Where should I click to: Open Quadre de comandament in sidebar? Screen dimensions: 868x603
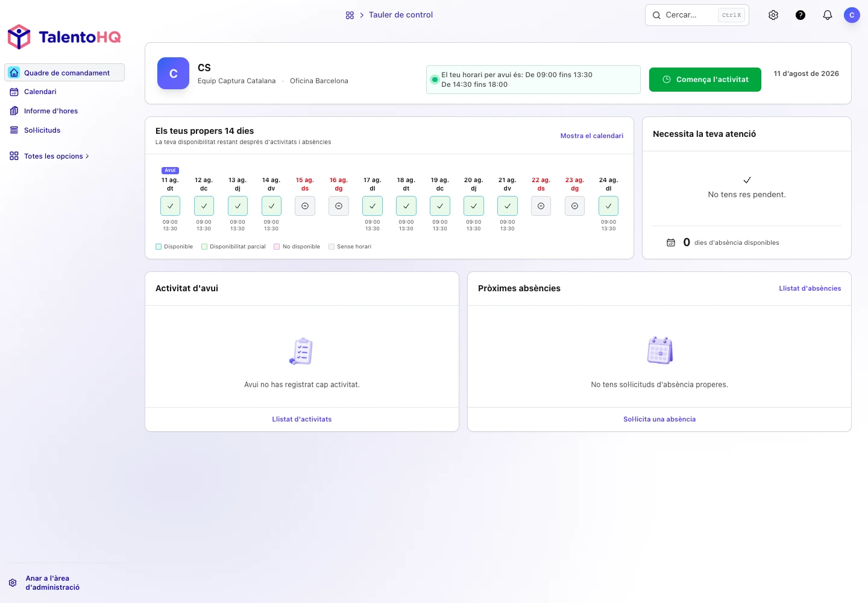(64, 72)
